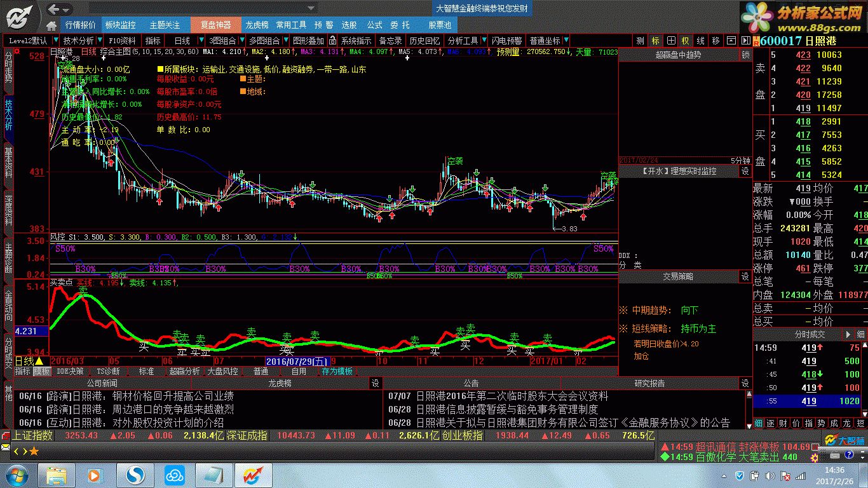Open 设 settings next to 研究报告 header
Image resolution: width=868 pixels, height=488 pixels.
745,383
